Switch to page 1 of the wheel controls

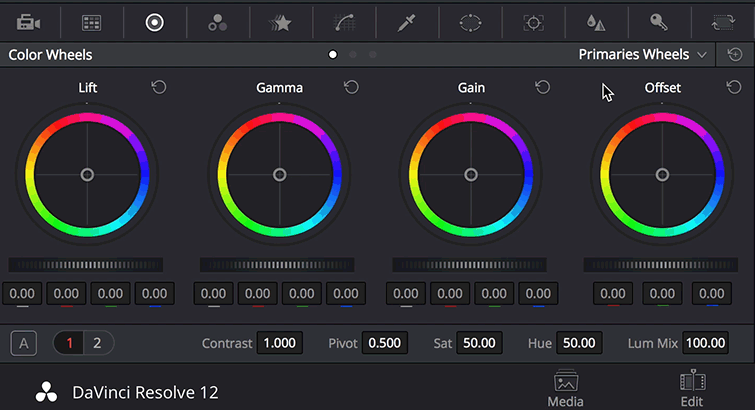tap(70, 343)
